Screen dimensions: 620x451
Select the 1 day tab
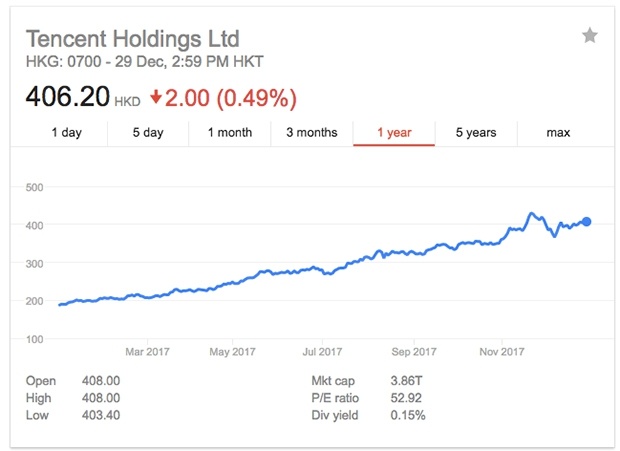[x=66, y=132]
